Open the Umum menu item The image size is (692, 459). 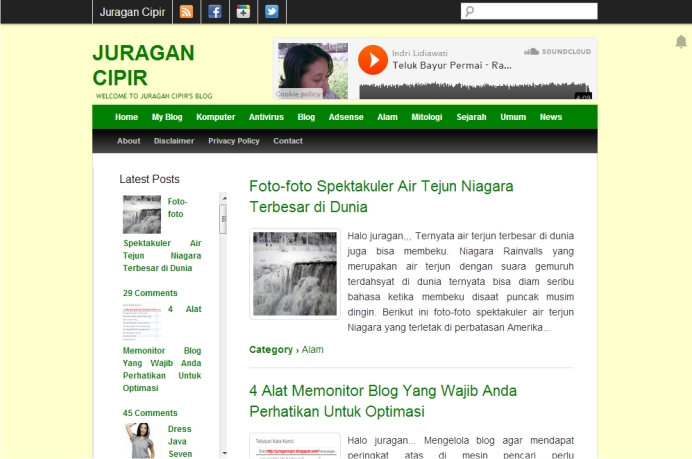[513, 117]
